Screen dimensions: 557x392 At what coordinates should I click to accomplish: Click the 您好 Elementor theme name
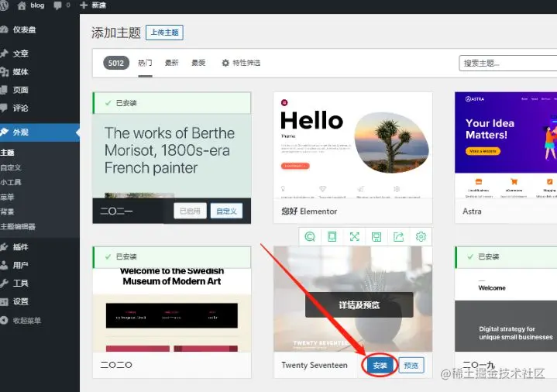(x=309, y=211)
